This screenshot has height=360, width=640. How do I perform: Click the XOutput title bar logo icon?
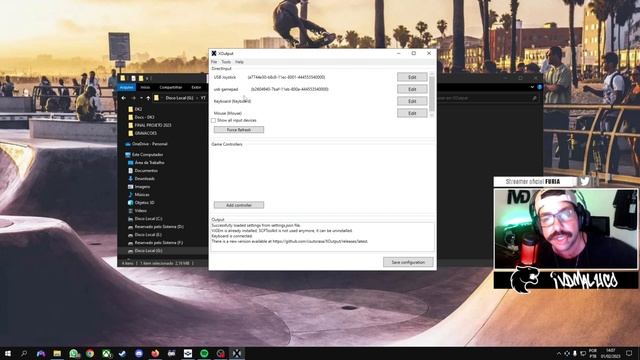click(x=213, y=53)
